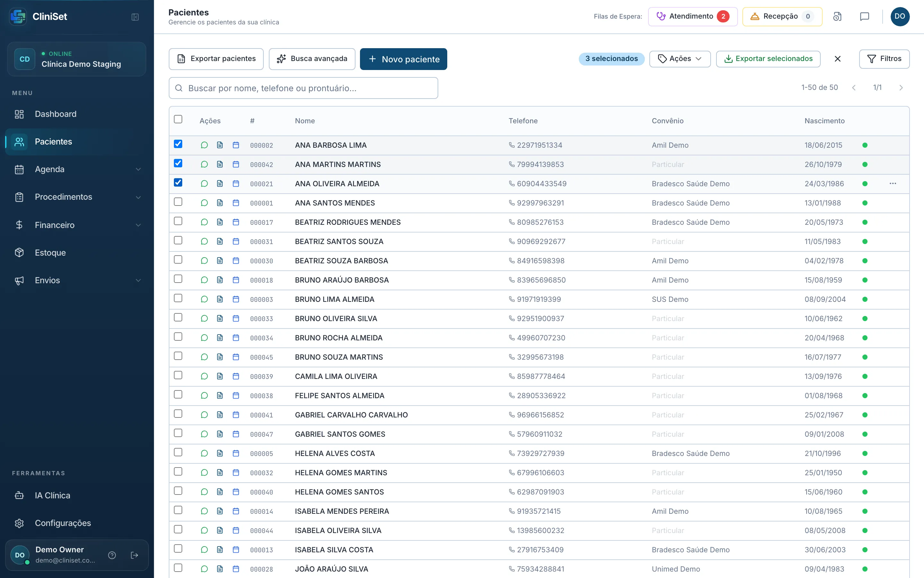Go to Dashboard in sidebar
The height and width of the screenshot is (578, 924).
coord(77,114)
